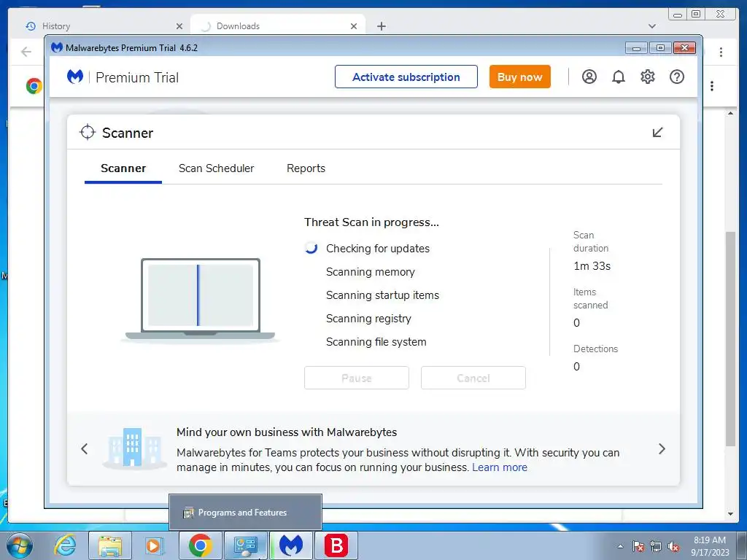Click the Chrome page vertical scrollbar thumb

pyautogui.click(x=730, y=338)
